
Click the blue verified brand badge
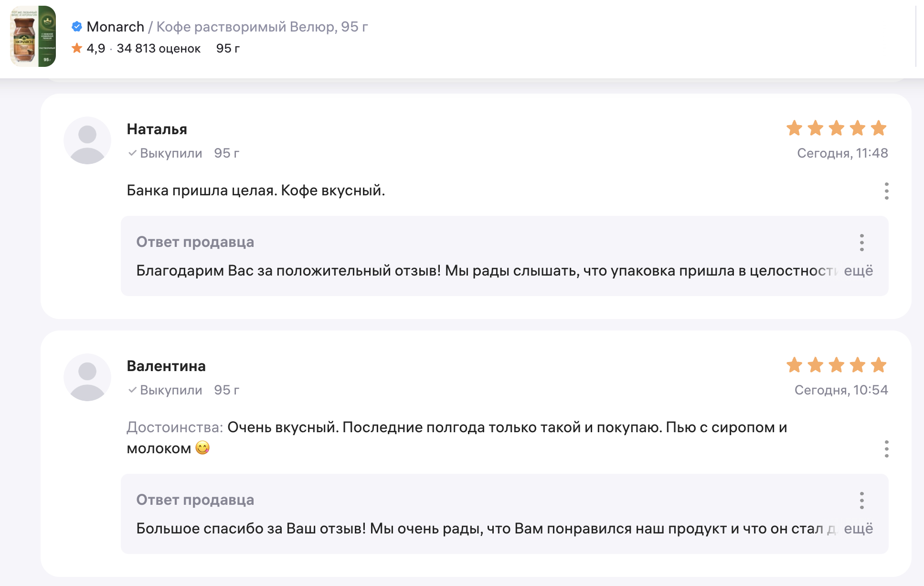click(x=76, y=27)
